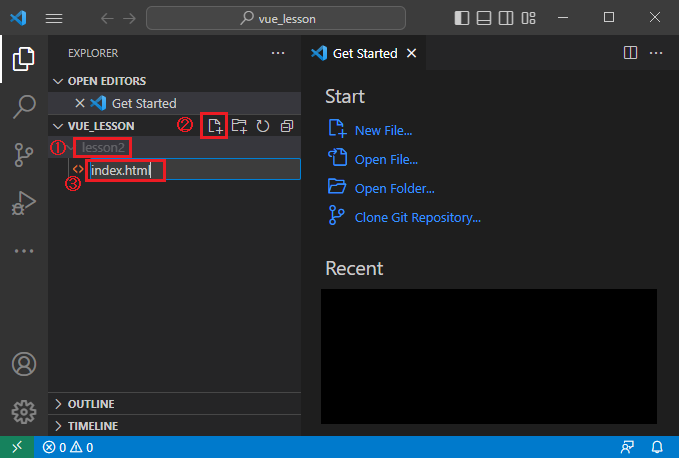
Task: Refresh the Explorer file tree
Action: tap(263, 126)
